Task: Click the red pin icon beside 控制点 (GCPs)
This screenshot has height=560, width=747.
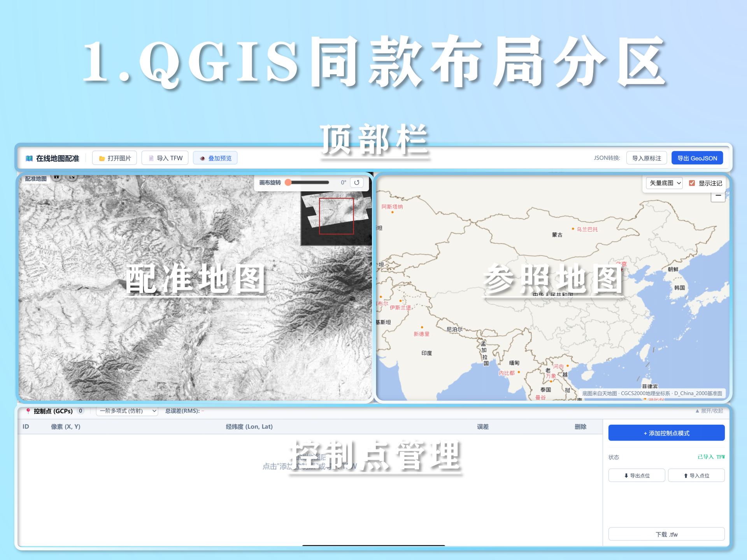Action: pyautogui.click(x=28, y=411)
